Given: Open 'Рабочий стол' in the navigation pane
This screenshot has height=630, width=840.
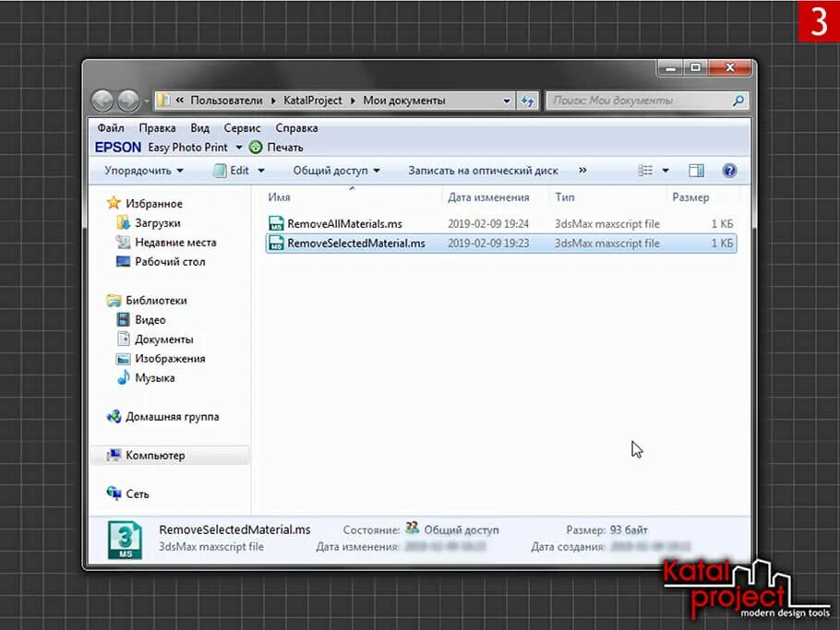Looking at the screenshot, I should point(170,261).
